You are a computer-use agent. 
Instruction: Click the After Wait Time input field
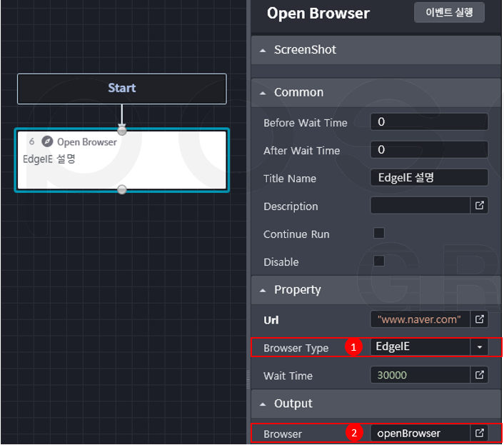(x=428, y=150)
